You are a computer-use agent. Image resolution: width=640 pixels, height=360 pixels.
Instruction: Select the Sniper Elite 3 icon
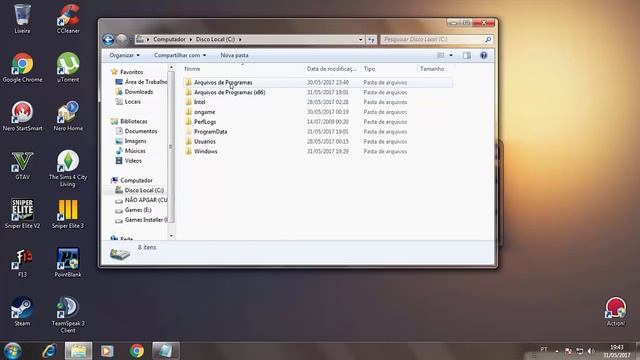(68, 213)
